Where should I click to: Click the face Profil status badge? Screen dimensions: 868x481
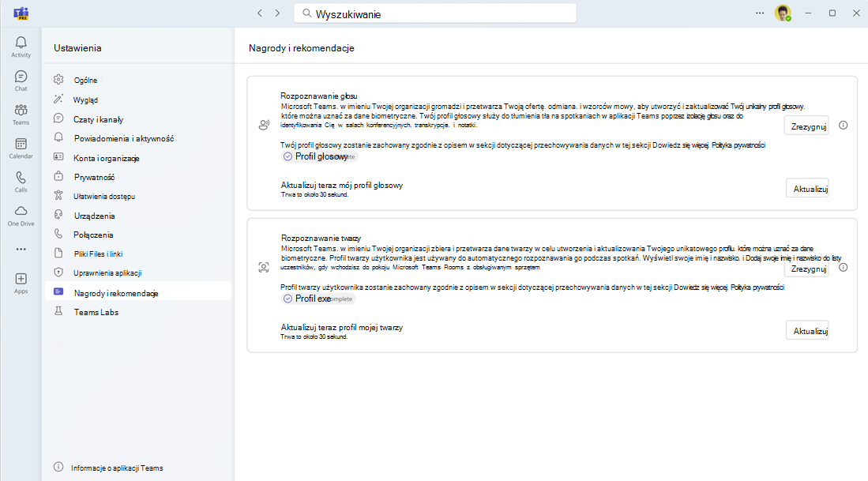[318, 299]
